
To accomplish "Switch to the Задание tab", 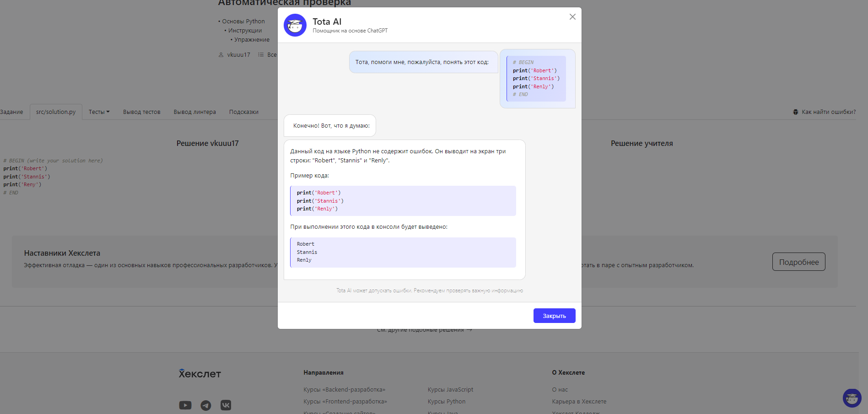I will tap(11, 112).
